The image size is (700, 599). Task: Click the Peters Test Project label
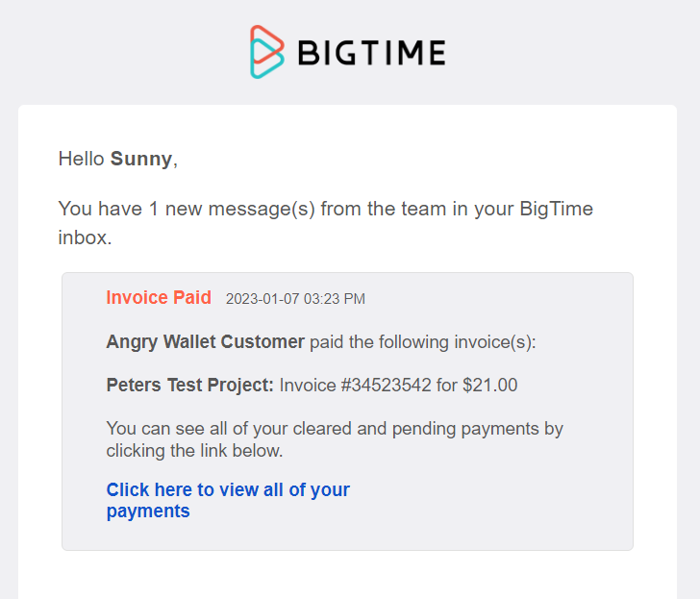(189, 385)
